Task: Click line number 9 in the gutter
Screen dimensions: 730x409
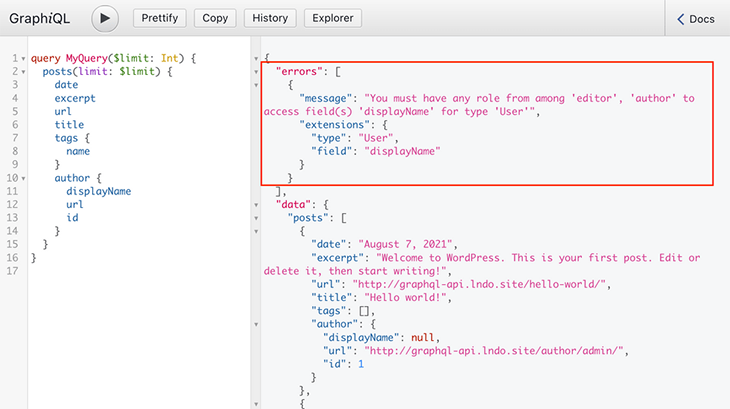Action: (x=15, y=165)
